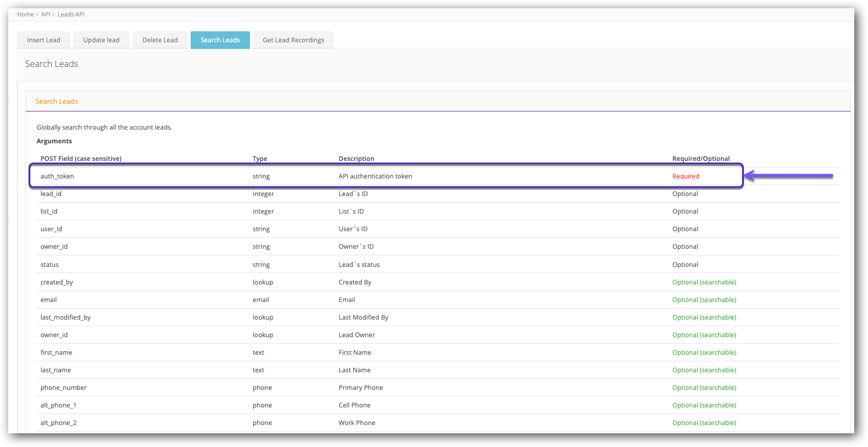
Task: Click the email field name cell
Action: (x=48, y=300)
